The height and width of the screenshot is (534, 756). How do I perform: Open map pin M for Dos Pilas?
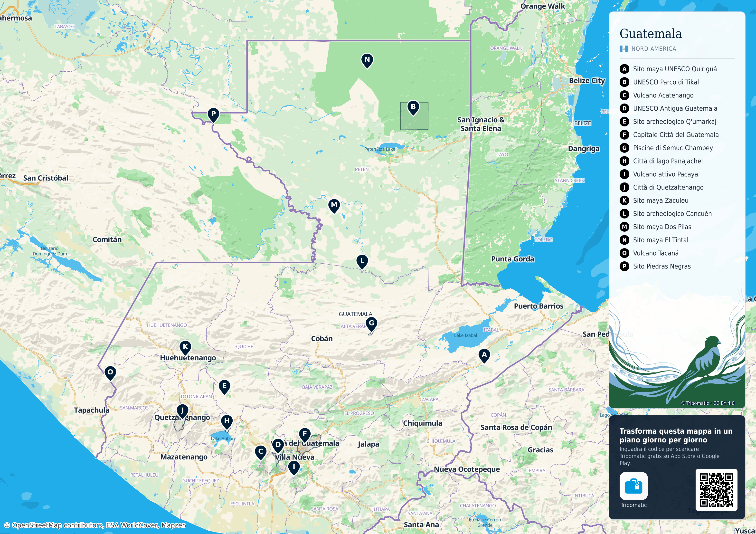coord(334,206)
